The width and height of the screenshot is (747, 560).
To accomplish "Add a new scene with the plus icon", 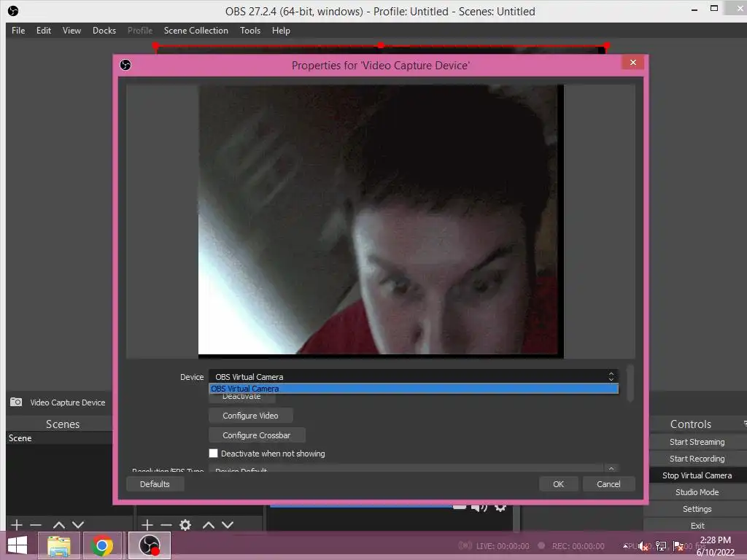I will click(x=17, y=525).
